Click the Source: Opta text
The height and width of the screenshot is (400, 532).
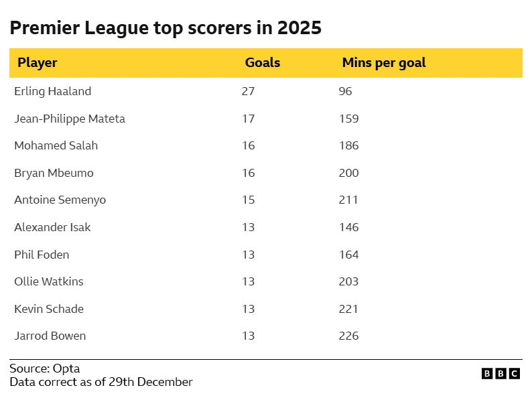(44, 369)
